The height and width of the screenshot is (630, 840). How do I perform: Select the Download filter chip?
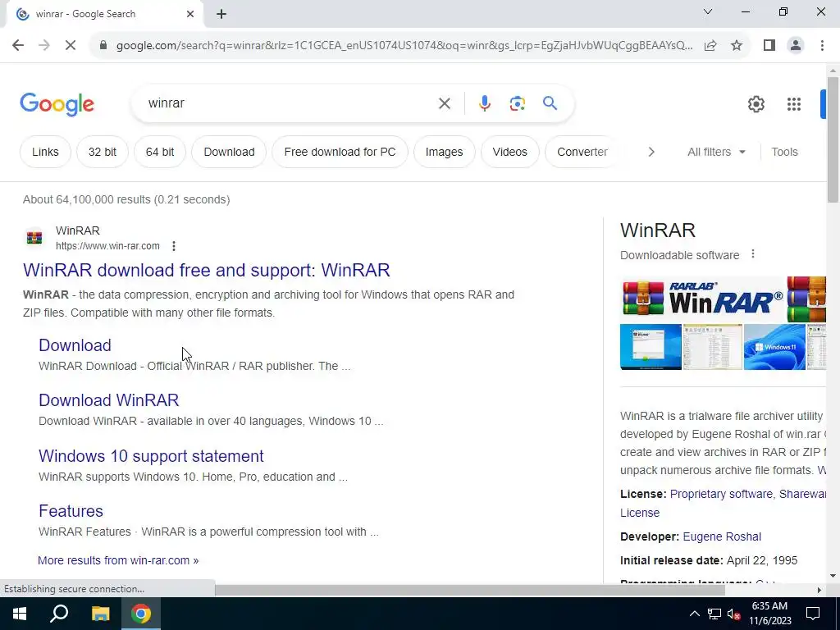tap(229, 152)
